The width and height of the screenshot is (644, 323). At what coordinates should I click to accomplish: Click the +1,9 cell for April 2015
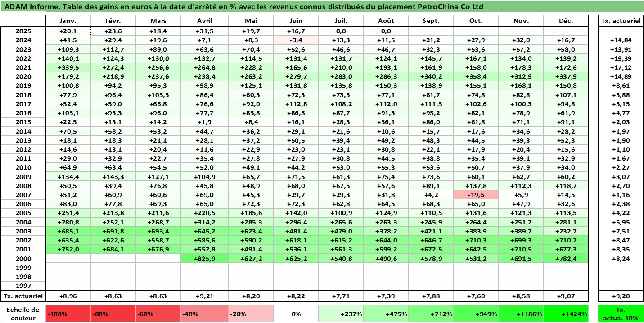click(204, 122)
